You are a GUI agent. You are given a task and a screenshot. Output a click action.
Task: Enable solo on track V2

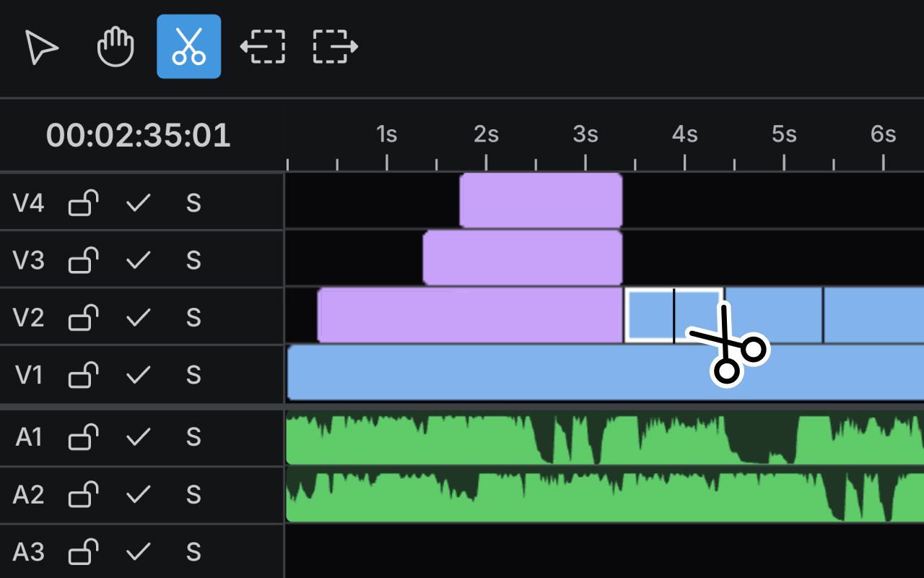pos(193,316)
